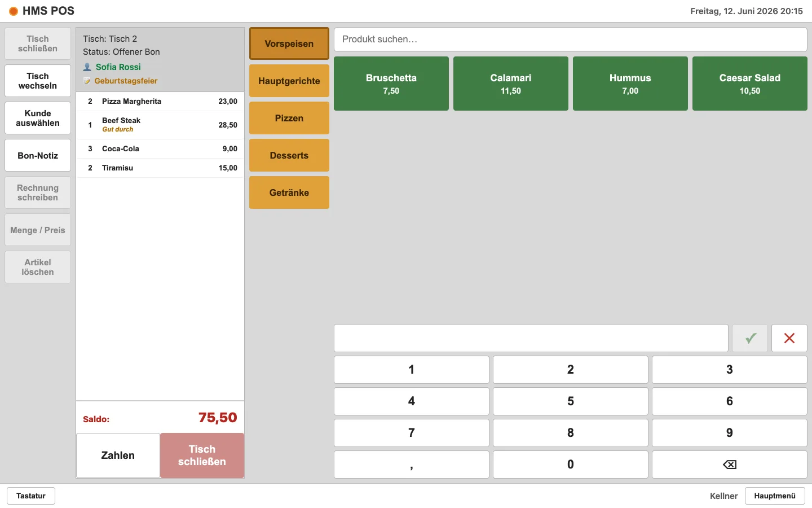
Task: Add Caesar Salad to the order
Action: [x=750, y=84]
